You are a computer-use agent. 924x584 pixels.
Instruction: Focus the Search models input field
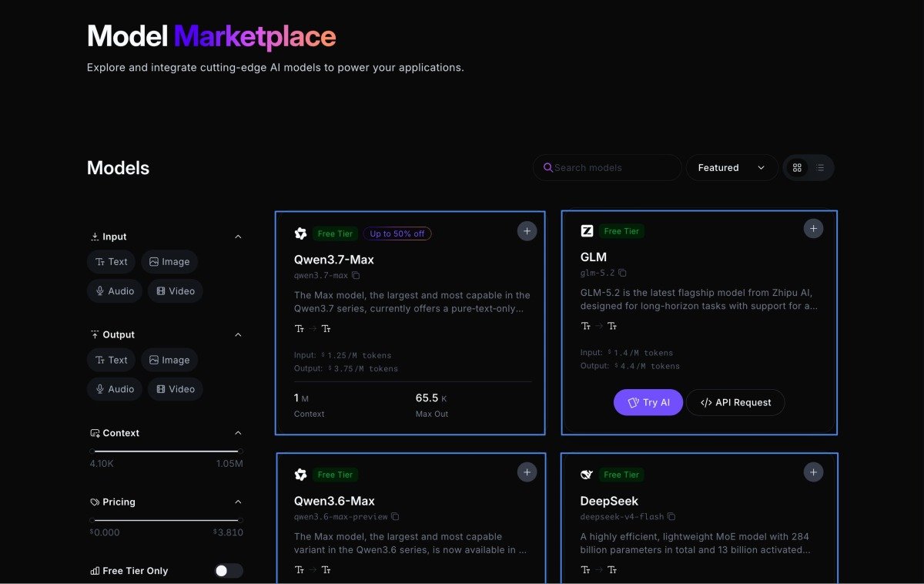607,167
